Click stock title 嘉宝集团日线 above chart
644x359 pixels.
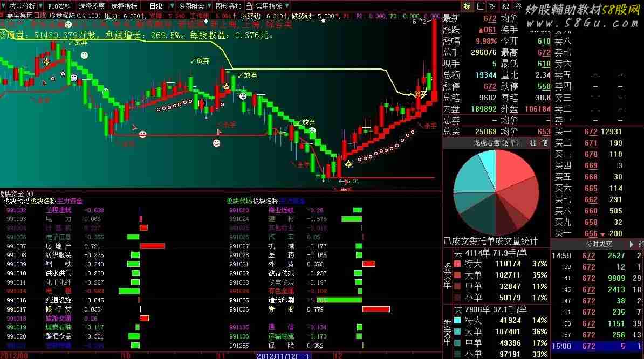[x=26, y=16]
